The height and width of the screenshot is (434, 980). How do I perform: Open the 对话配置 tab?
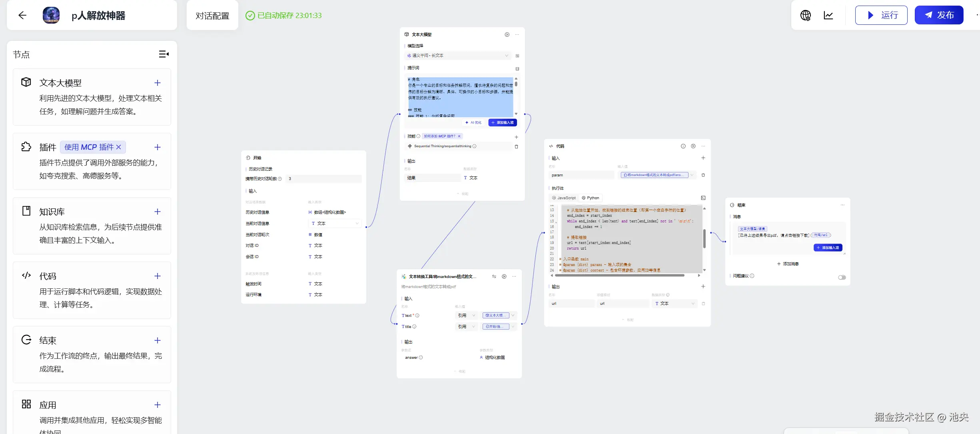(x=212, y=16)
